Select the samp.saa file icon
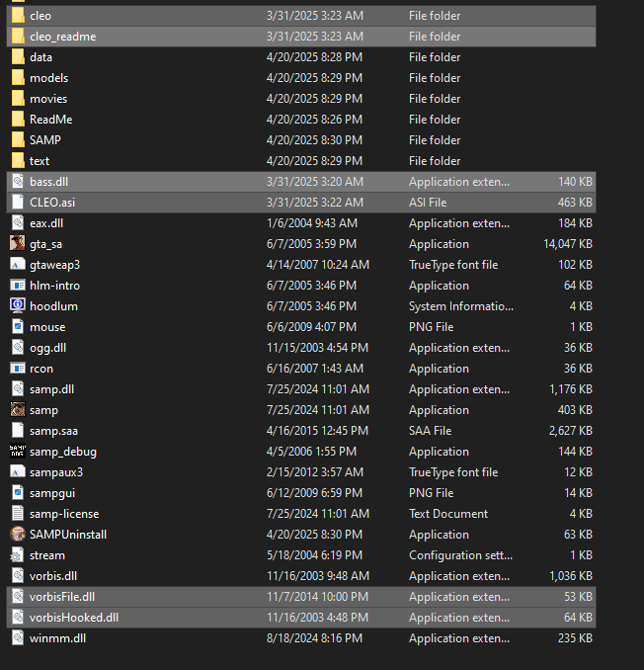The width and height of the screenshot is (644, 670). (18, 431)
